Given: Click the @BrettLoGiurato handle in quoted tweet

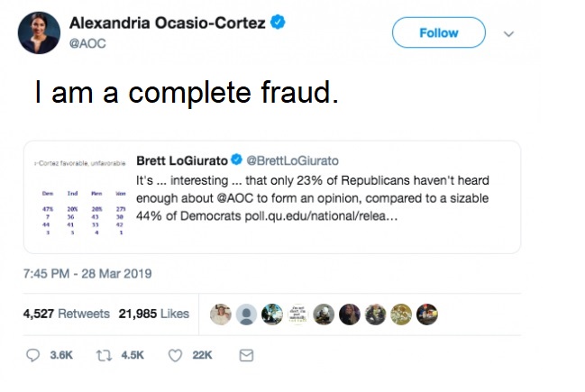Looking at the screenshot, I should [291, 160].
